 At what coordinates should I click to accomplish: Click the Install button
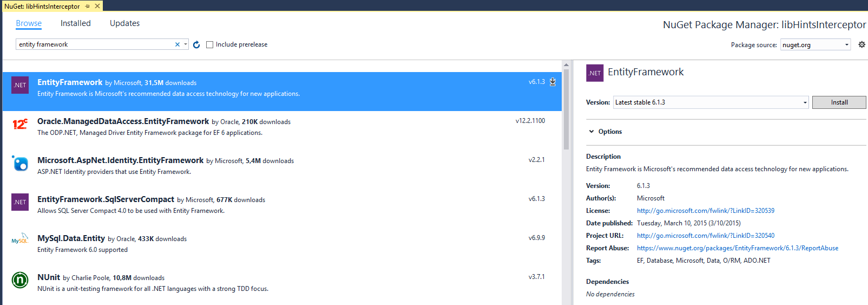(839, 102)
